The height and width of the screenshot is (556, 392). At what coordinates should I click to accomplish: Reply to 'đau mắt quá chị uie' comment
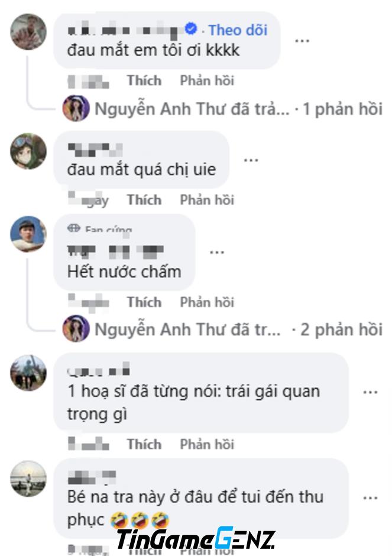[x=207, y=200]
